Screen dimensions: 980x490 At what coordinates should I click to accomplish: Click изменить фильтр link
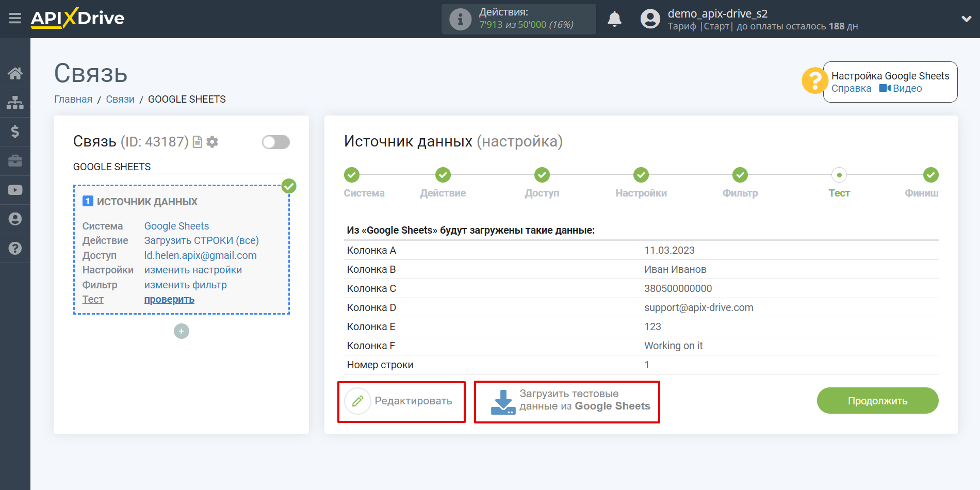click(x=185, y=285)
